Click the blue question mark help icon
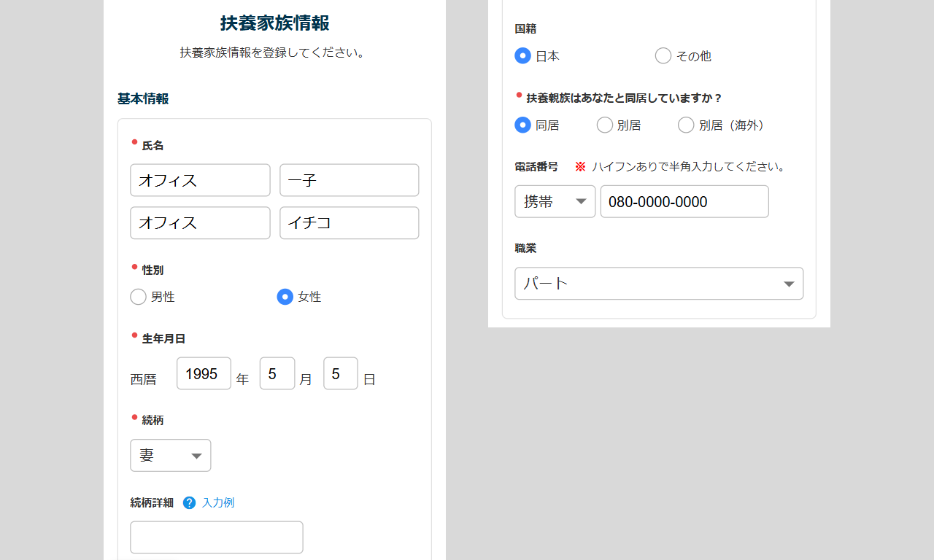The height and width of the screenshot is (560, 934). click(x=190, y=502)
